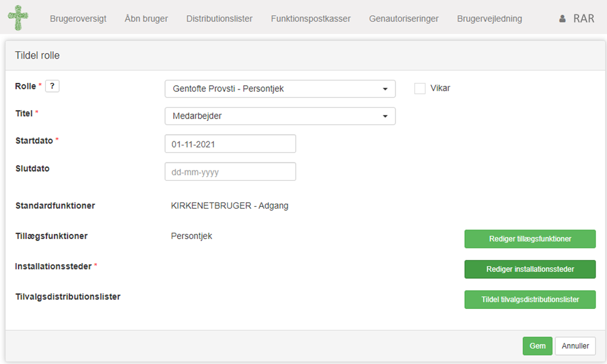Click Rediger tillægsfunktioner button
The height and width of the screenshot is (364, 607).
[530, 239]
